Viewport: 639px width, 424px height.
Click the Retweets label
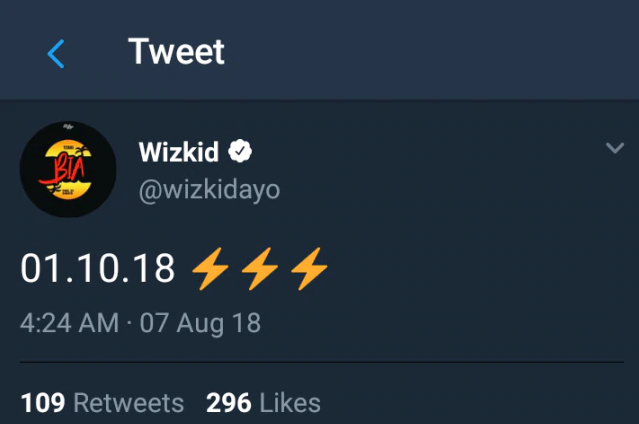pyautogui.click(x=129, y=403)
